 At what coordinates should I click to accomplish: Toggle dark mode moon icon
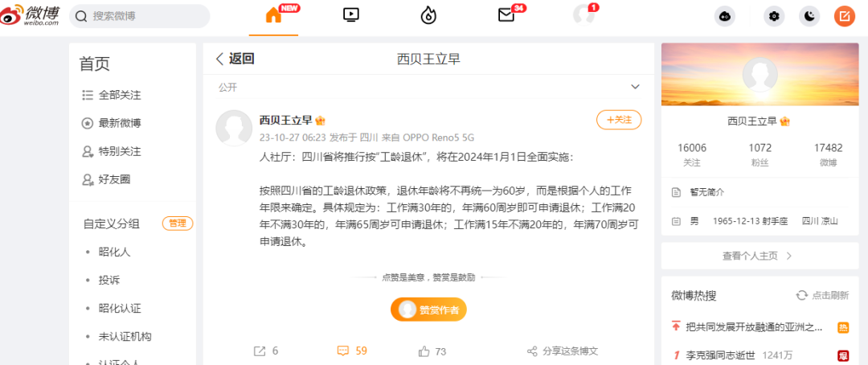click(809, 17)
